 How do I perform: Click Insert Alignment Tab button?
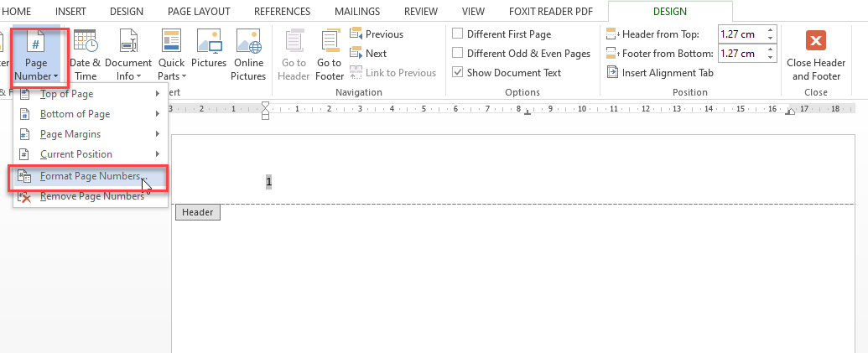[x=659, y=73]
